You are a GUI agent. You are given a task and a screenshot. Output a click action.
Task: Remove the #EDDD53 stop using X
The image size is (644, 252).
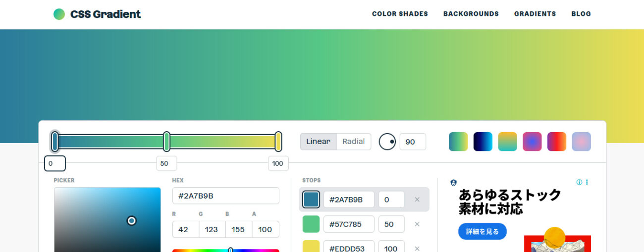point(417,248)
